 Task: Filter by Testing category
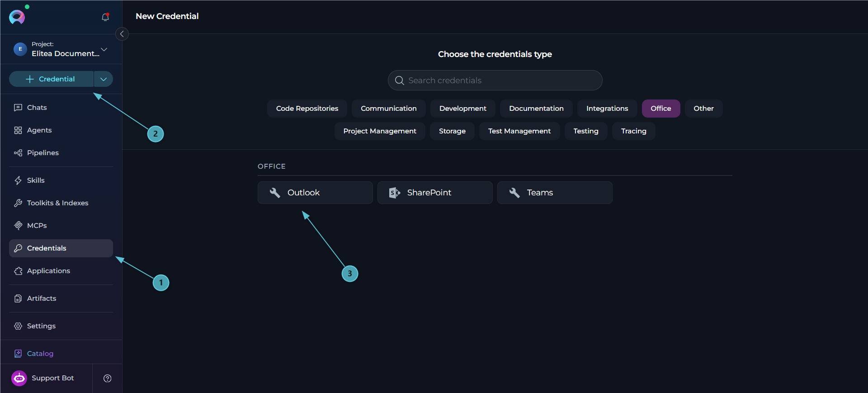point(586,131)
